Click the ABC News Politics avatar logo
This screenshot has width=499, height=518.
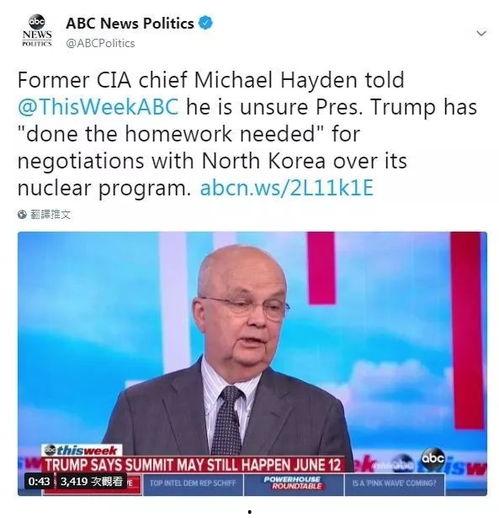click(37, 30)
